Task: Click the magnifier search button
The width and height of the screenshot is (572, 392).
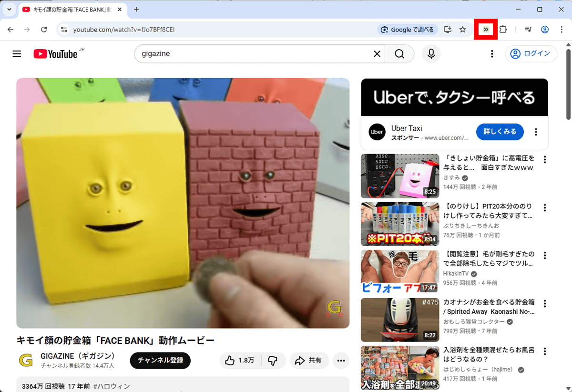Action: [x=399, y=54]
